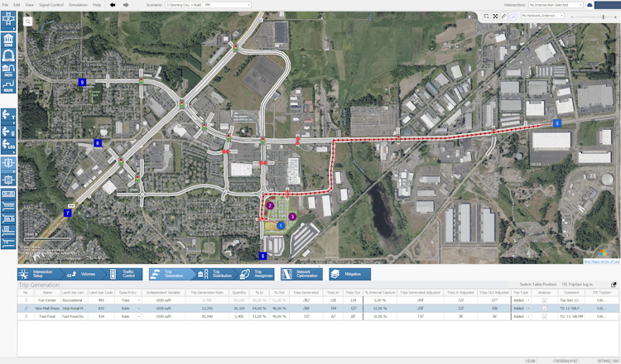Switch to Traffic Control workflow step

click(x=123, y=274)
